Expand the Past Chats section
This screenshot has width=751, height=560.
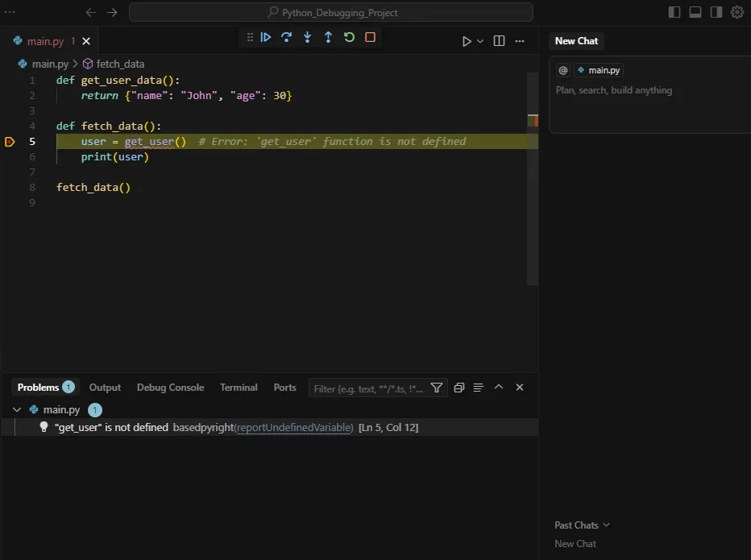[x=582, y=525]
